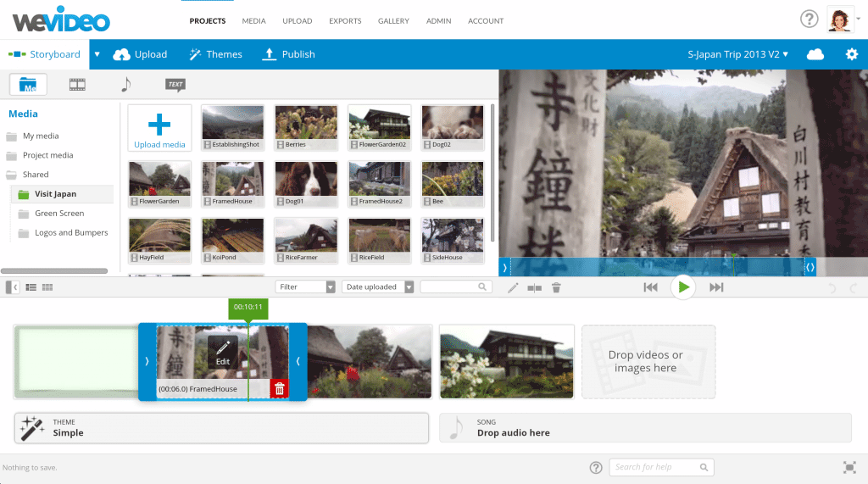Open the Date uploaded sort dropdown
This screenshot has height=484, width=868.
coord(377,287)
